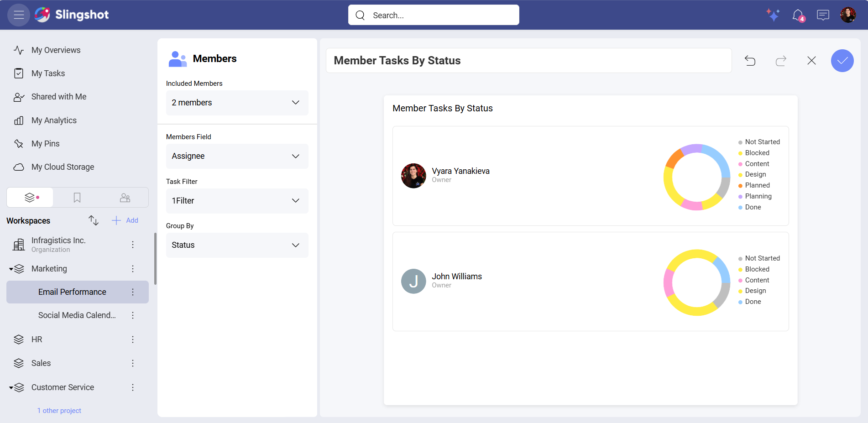Open the chat messages icon
The image size is (868, 423).
point(823,15)
